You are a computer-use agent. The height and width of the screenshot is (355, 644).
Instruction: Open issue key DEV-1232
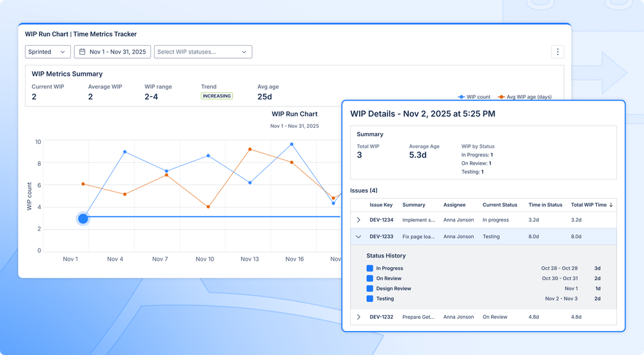(381, 317)
